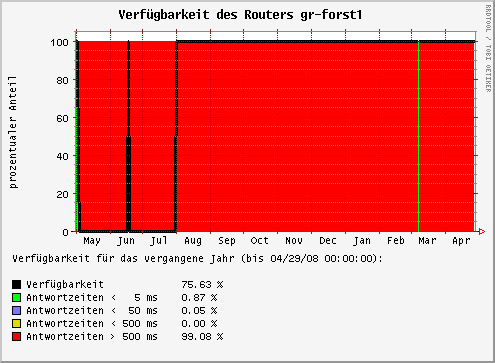The height and width of the screenshot is (363, 495).
Task: Click the prozentualer Anteil y-axis label
Action: 13,132
